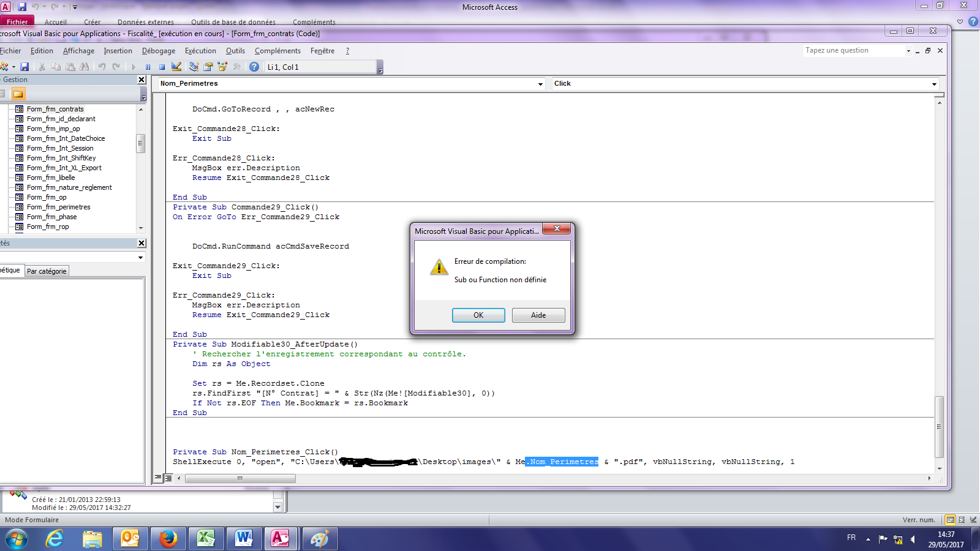Click the Copy toolbar icon
The width and height of the screenshot is (980, 551).
tap(56, 67)
